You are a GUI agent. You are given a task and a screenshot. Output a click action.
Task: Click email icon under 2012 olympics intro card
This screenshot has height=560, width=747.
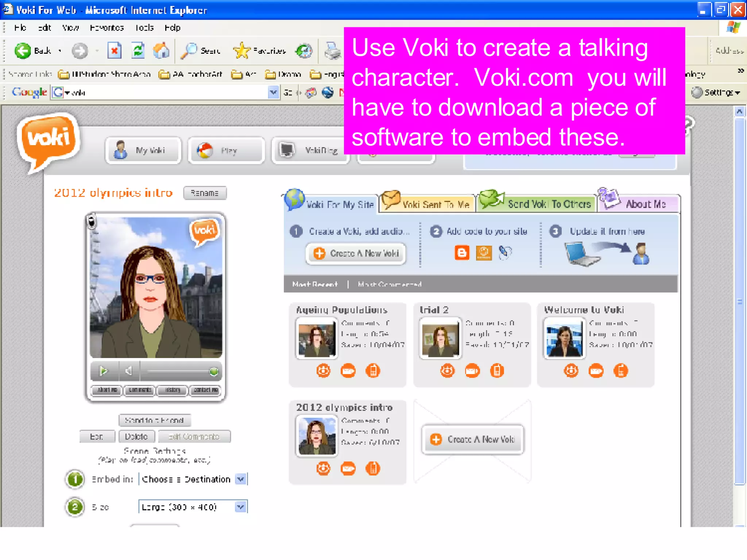348,468
